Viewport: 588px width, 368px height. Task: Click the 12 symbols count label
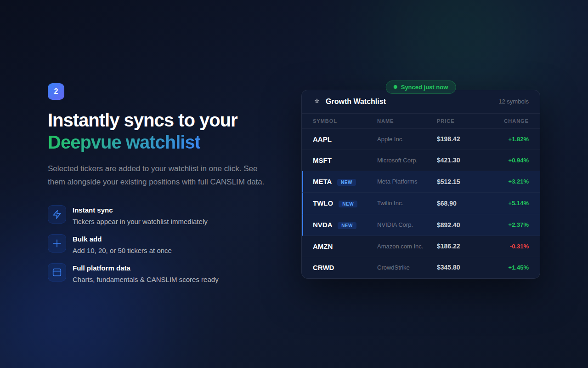tap(514, 102)
